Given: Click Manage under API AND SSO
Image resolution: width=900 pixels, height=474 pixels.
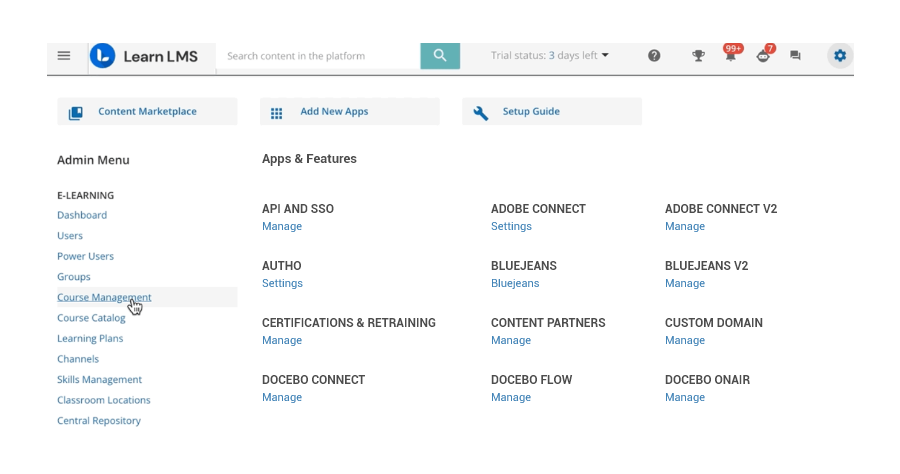Looking at the screenshot, I should coord(282,226).
